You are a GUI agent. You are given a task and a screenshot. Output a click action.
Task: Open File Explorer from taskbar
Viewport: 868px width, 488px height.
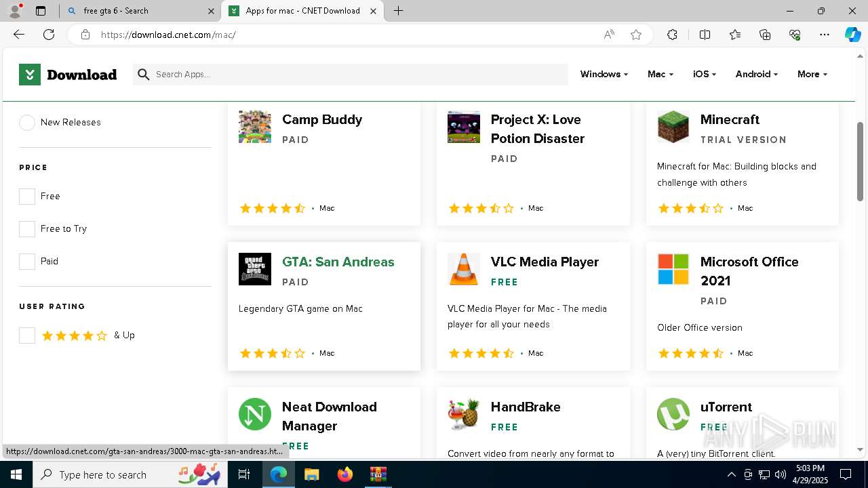coord(311,474)
